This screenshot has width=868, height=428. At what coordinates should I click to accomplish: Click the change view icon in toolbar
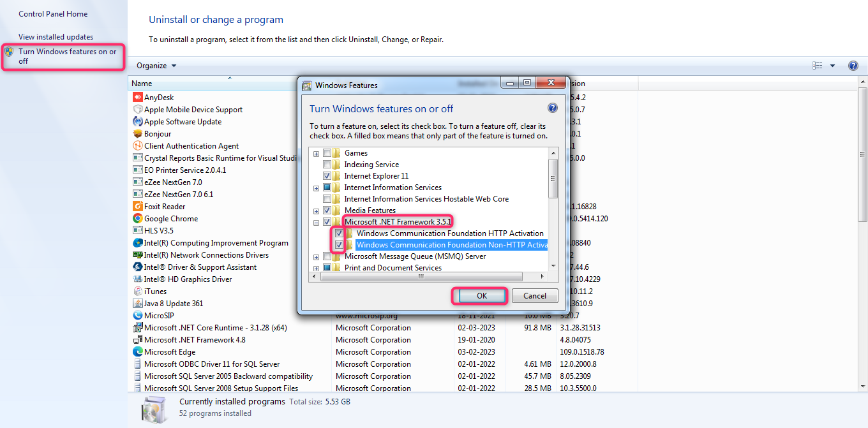pos(818,66)
